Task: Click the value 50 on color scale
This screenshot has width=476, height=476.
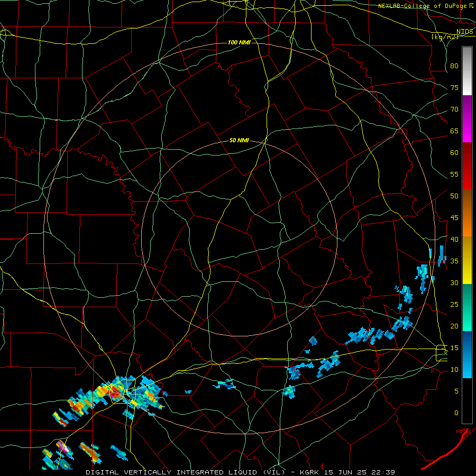Action: [x=454, y=196]
